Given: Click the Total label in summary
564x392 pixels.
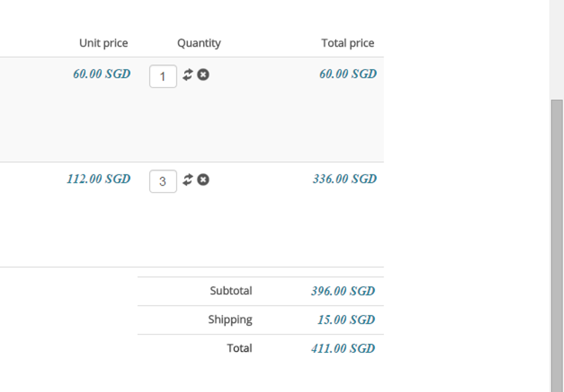Looking at the screenshot, I should pos(239,348).
